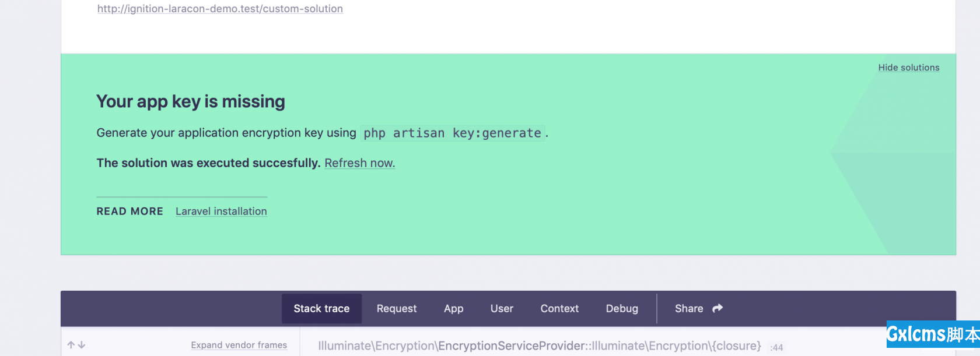Click the up arrow frame navigation icon
Screen dimensions: 980x356
coord(71,345)
